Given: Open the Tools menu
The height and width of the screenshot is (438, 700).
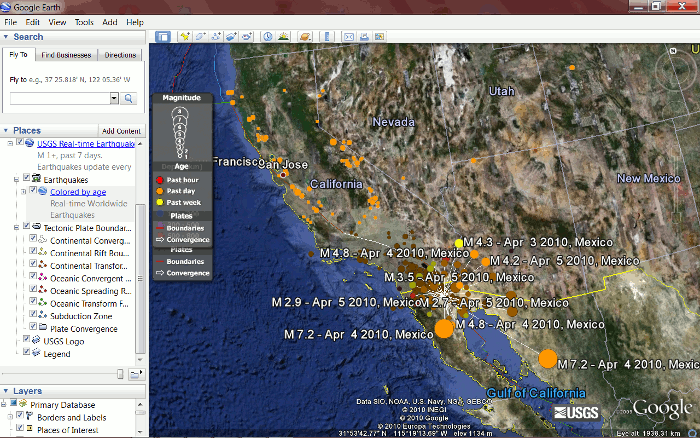Looking at the screenshot, I should coord(84,22).
